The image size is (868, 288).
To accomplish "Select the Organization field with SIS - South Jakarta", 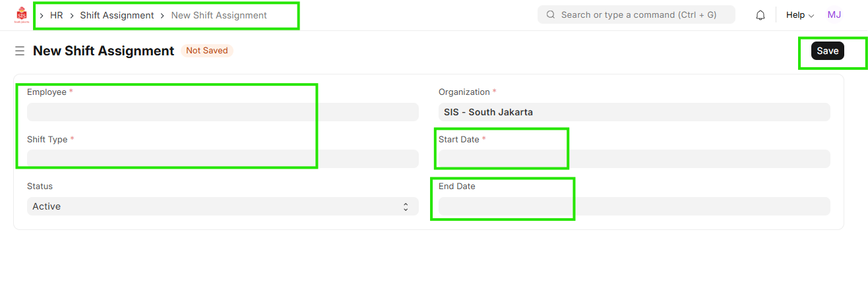I will point(634,112).
